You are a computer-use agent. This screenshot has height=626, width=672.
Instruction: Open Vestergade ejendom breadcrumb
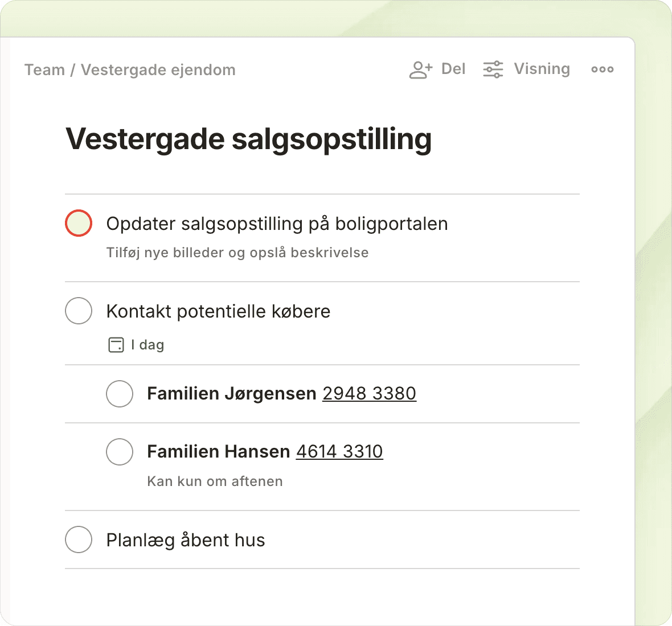click(158, 70)
